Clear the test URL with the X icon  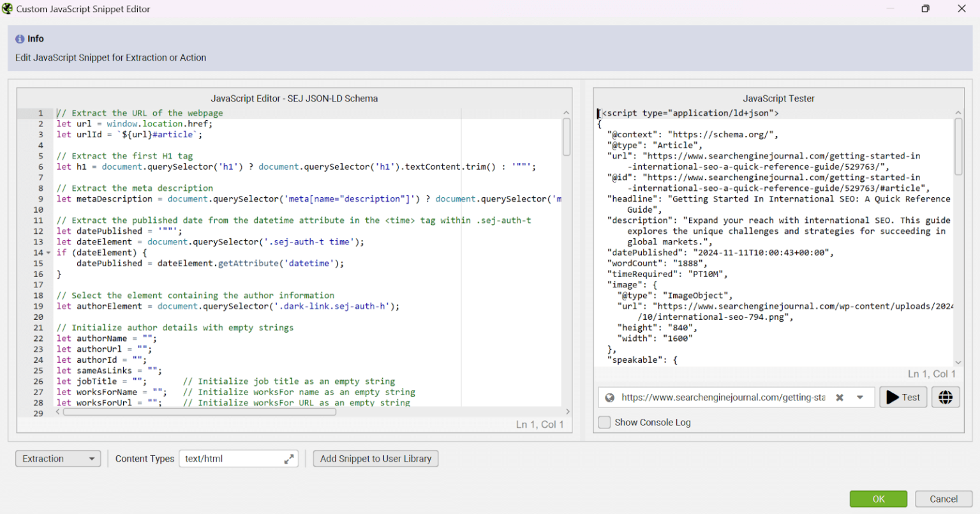pos(840,397)
